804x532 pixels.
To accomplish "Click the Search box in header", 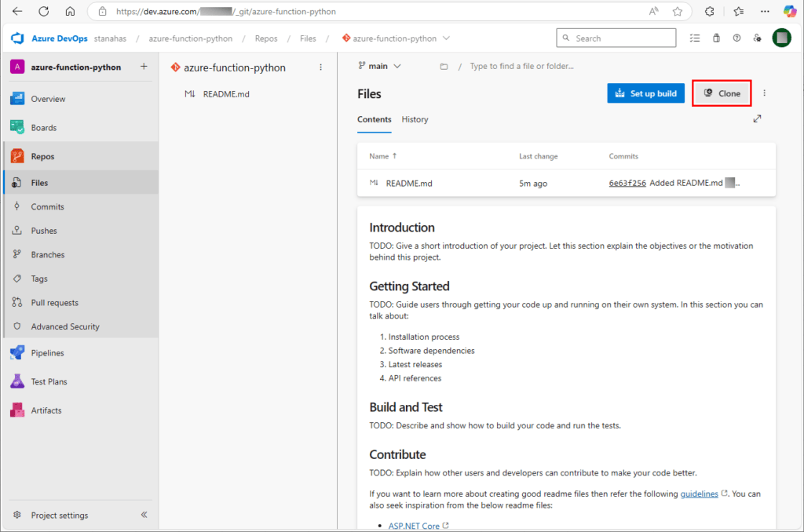I will pos(616,38).
